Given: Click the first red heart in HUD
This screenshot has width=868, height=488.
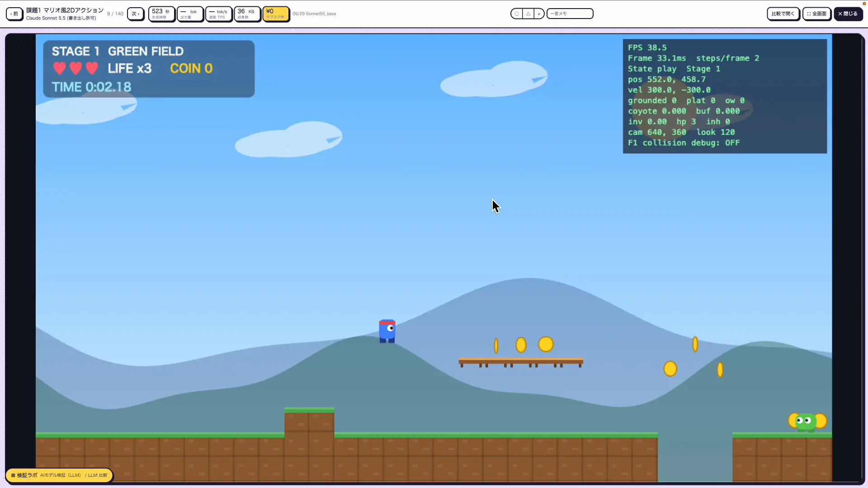Looking at the screenshot, I should (59, 68).
